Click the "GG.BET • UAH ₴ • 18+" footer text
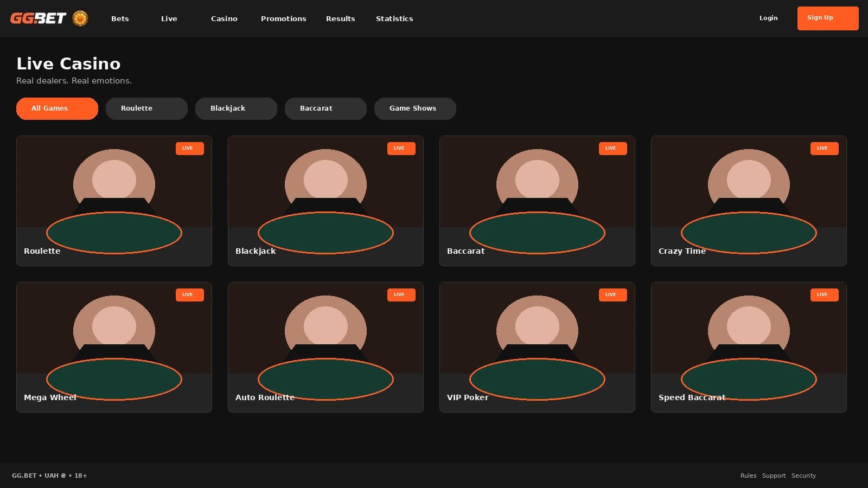868x488 pixels. (49, 476)
